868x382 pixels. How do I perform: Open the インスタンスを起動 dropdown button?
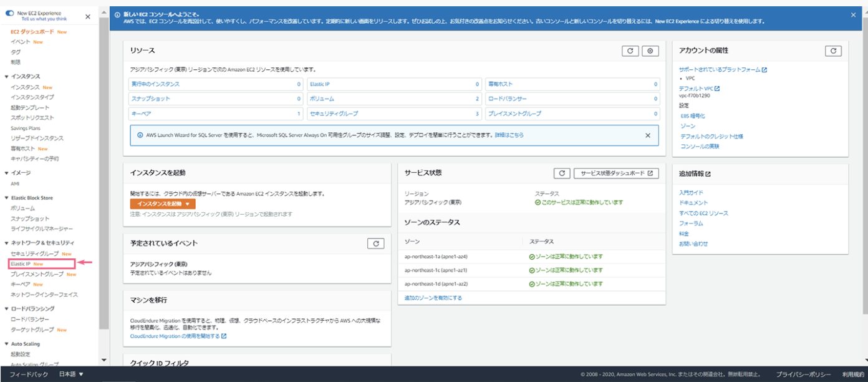tap(163, 204)
